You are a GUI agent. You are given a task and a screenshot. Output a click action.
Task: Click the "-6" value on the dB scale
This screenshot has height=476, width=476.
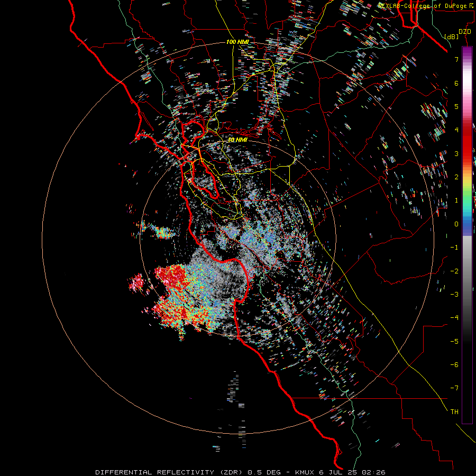[x=454, y=365]
